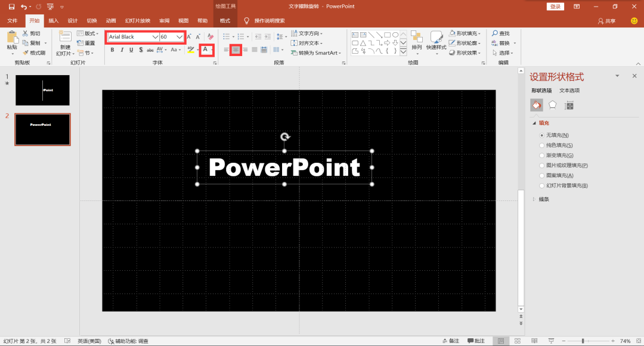644x346 pixels.
Task: Toggle Bold formatting (B)
Action: pos(112,50)
